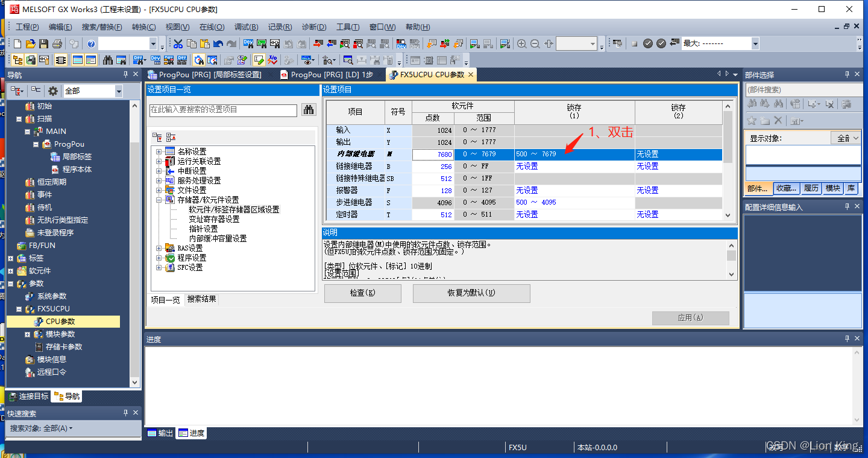Save the project using floppy disk icon
Image resolution: width=868 pixels, height=458 pixels.
43,43
